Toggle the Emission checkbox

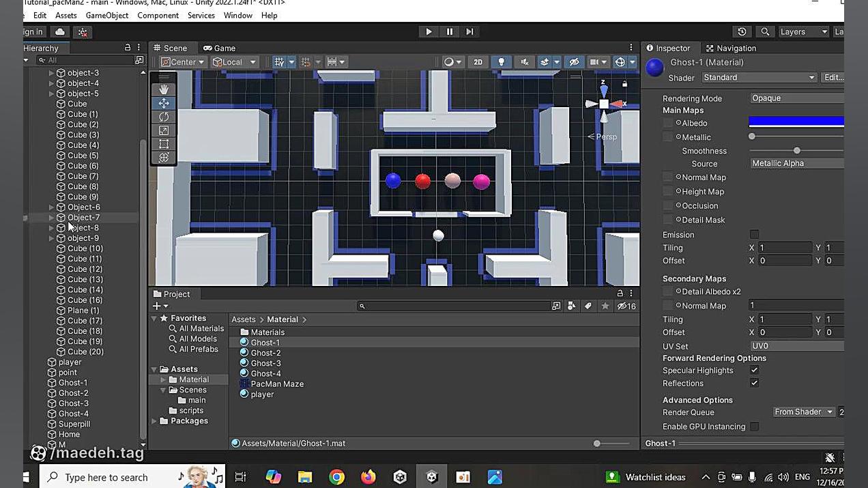(x=754, y=235)
